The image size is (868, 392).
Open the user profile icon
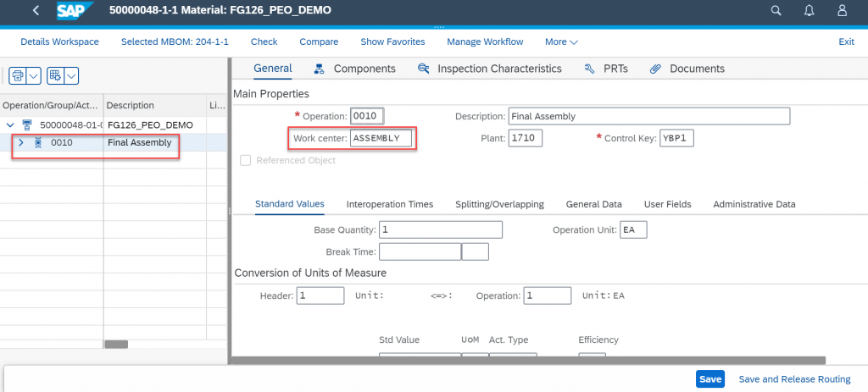pyautogui.click(x=842, y=10)
